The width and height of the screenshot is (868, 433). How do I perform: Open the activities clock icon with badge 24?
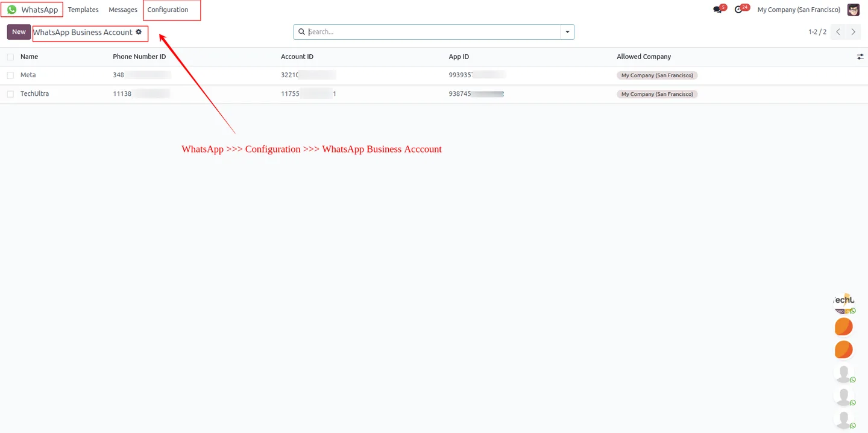pos(738,10)
